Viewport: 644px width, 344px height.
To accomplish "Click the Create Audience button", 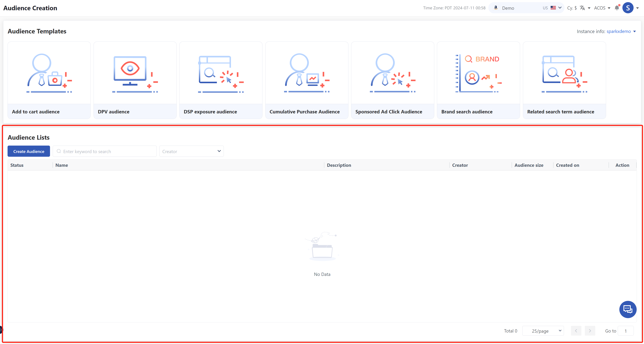I will tap(29, 151).
